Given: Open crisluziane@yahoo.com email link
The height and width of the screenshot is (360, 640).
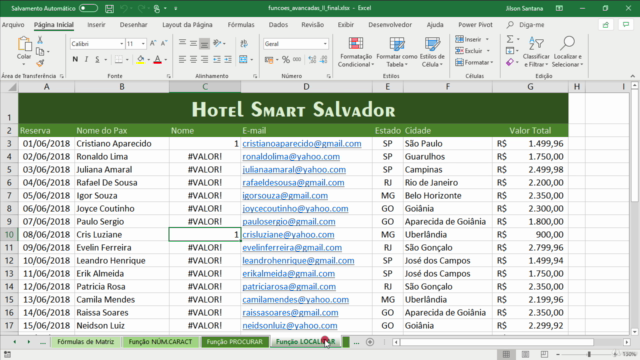Looking at the screenshot, I should pos(288,235).
